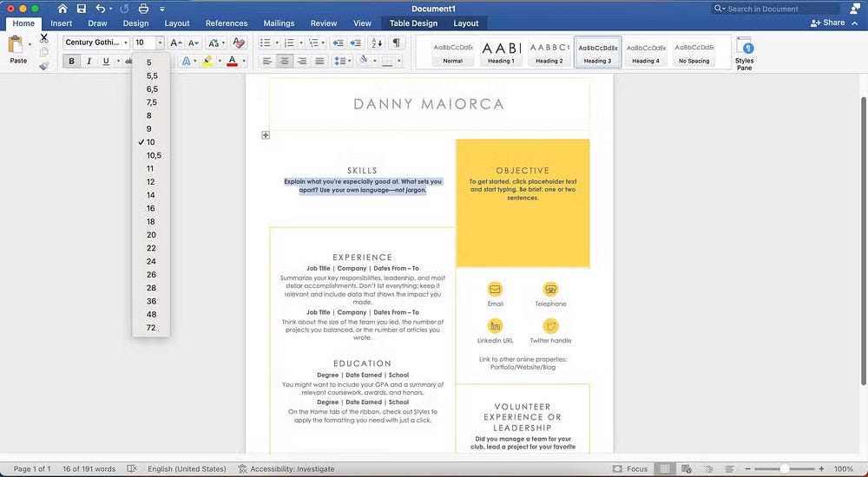Open the Table Design tab

point(412,23)
